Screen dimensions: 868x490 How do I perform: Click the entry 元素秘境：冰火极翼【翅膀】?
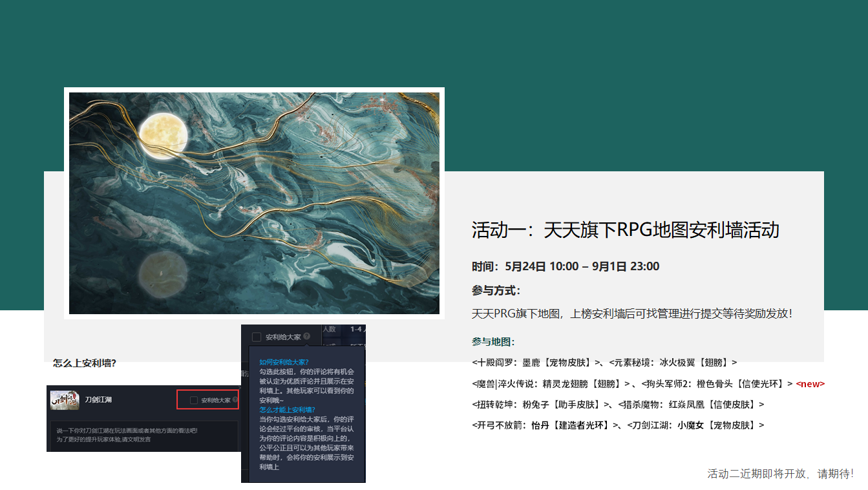click(673, 363)
